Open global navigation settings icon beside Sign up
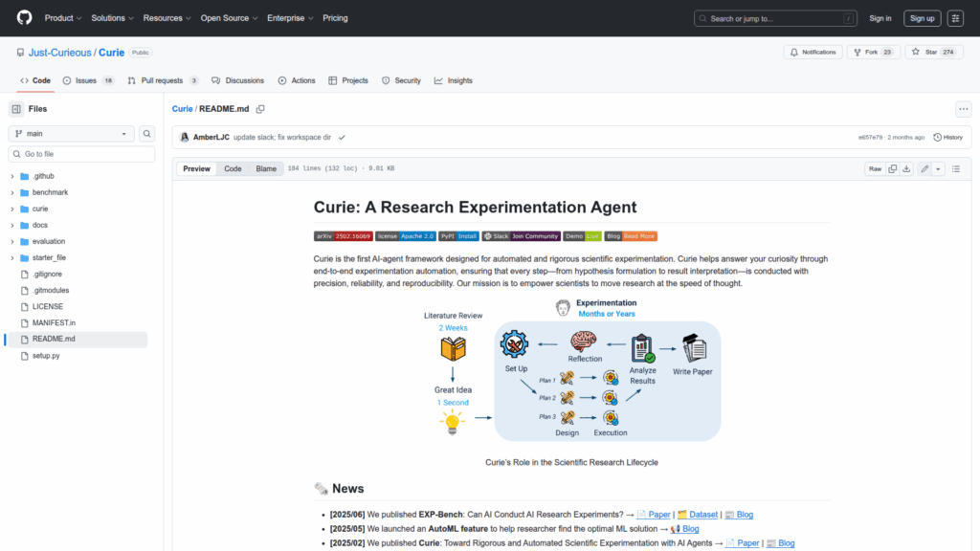Viewport: 980px width, 551px height. pos(955,18)
